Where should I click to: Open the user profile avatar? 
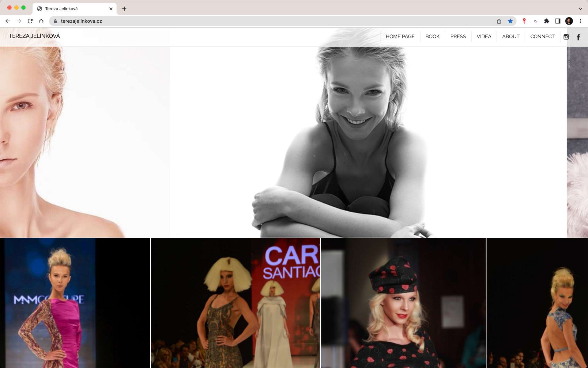point(569,21)
